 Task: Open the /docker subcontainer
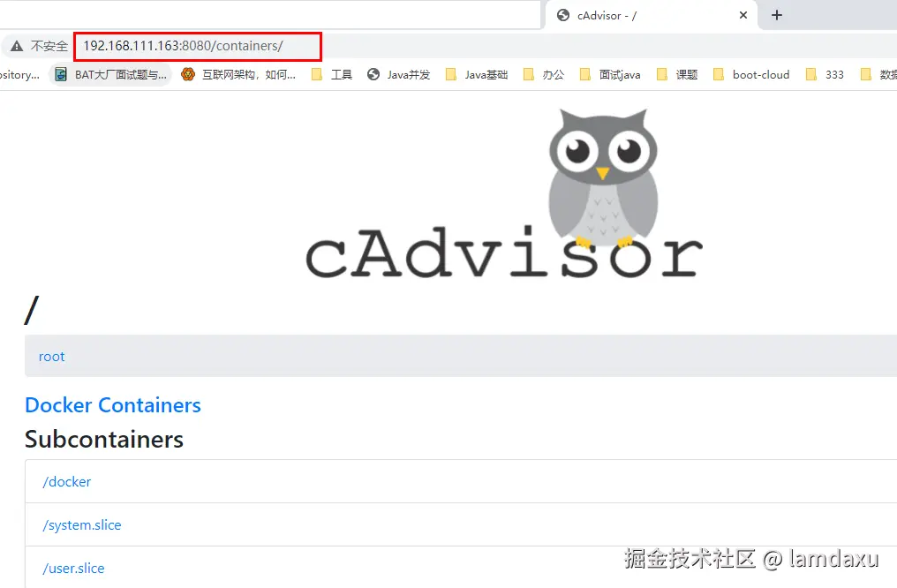pos(67,481)
